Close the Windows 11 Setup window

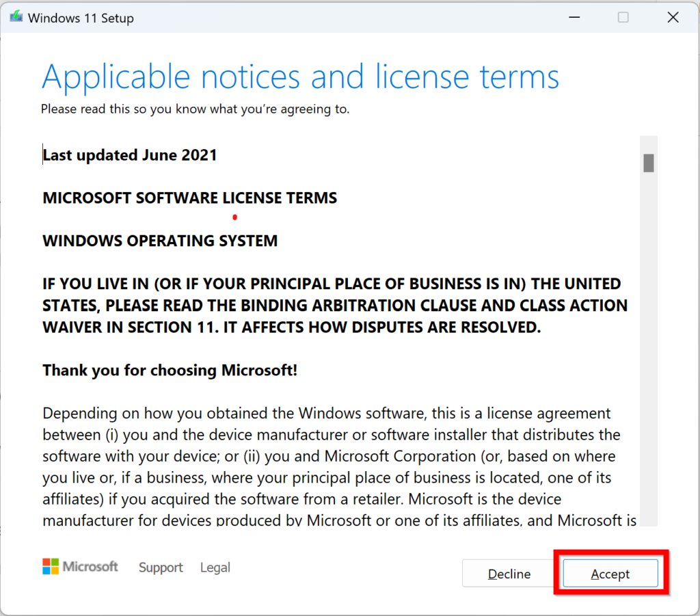coord(673,18)
